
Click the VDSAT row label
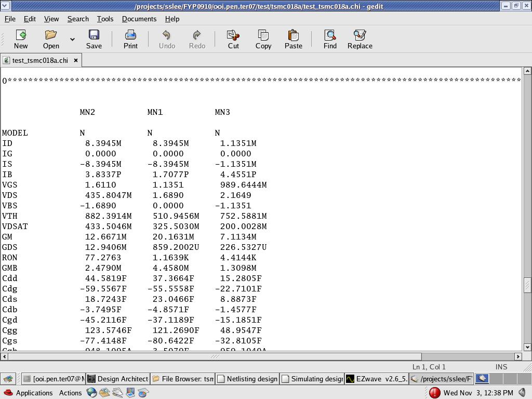15,227
